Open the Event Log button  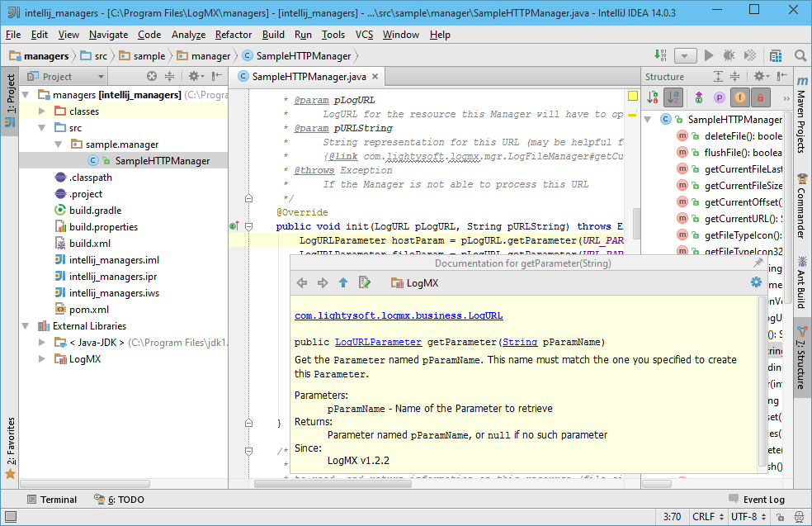coord(757,500)
